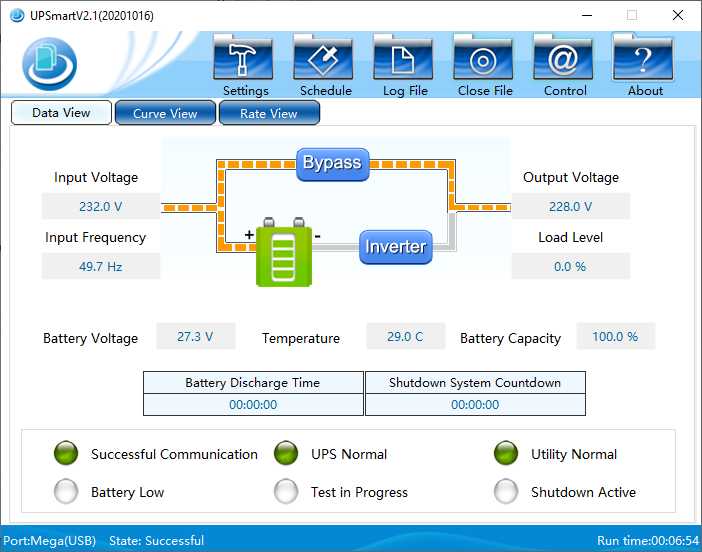Viewport: 702px width, 552px height.
Task: Click the UPSmart round logo icon
Action: (x=49, y=64)
